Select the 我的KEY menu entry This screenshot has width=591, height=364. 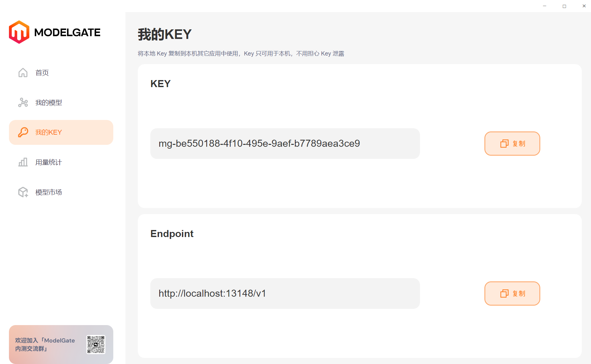click(49, 132)
